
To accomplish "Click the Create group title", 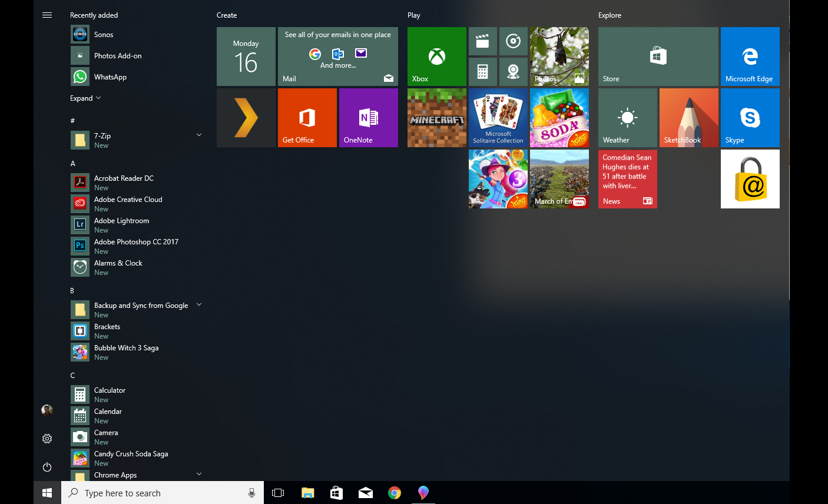I will coord(227,15).
